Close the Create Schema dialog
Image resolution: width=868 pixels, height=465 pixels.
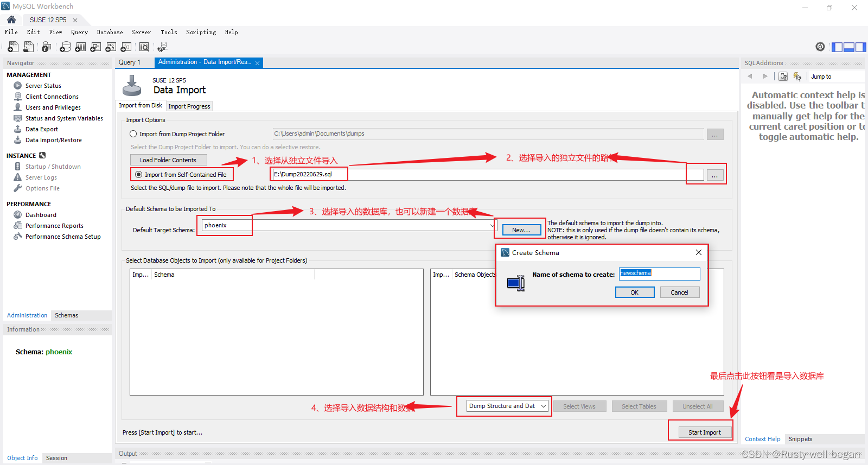(x=699, y=252)
